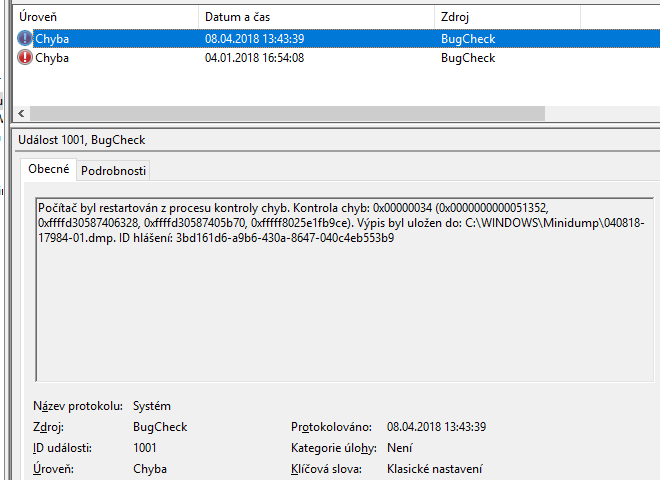Screen dimensions: 660x480
Task: Click Kategorie úlohy value Není
Action: pos(399,448)
